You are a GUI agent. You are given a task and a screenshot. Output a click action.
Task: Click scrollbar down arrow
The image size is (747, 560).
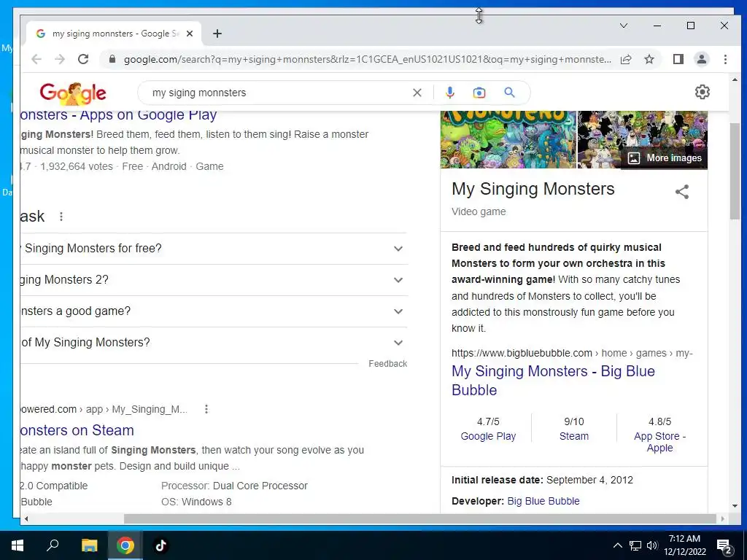pyautogui.click(x=735, y=506)
